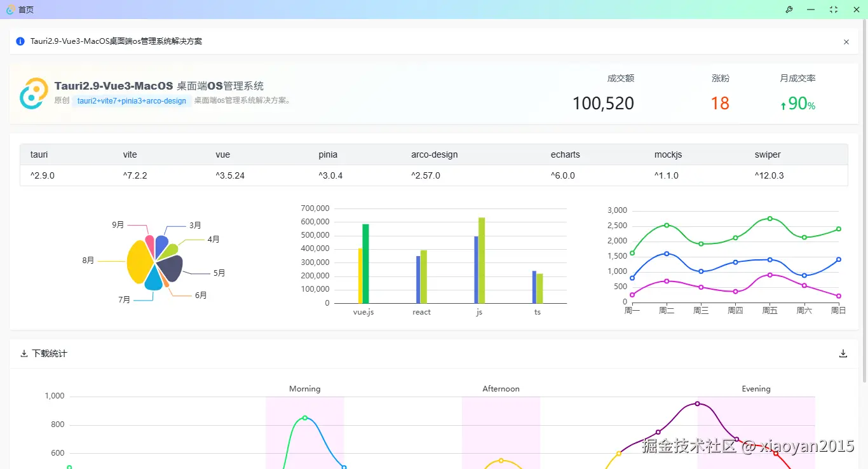
Task: Click the download icon left of 下载统计 title
Action: pos(24,353)
